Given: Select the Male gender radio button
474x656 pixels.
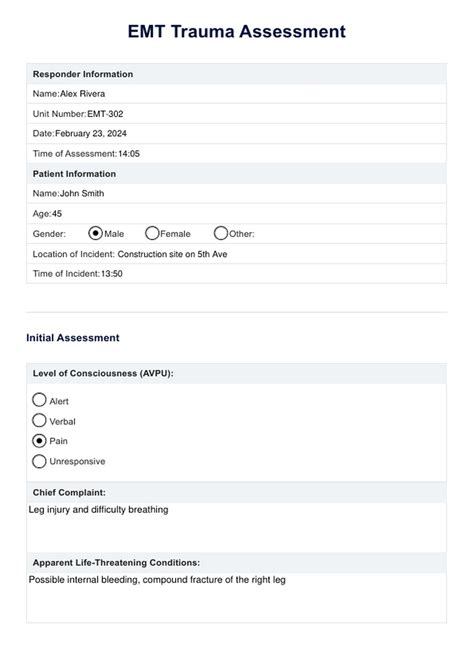Looking at the screenshot, I should (x=95, y=233).
